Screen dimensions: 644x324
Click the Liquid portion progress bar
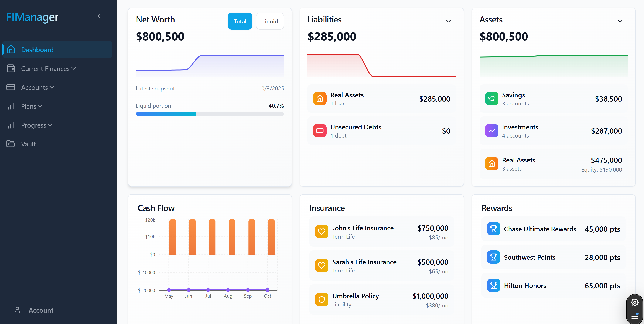[x=210, y=114]
